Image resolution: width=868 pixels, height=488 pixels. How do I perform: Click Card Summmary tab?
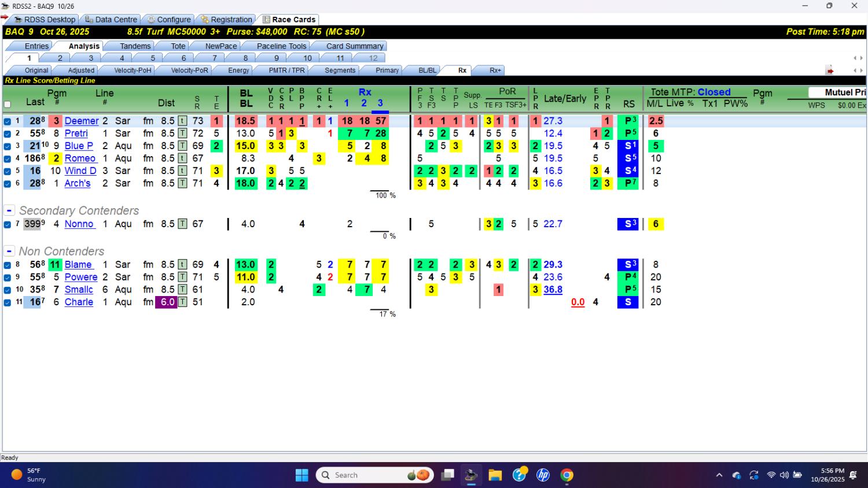tap(354, 46)
